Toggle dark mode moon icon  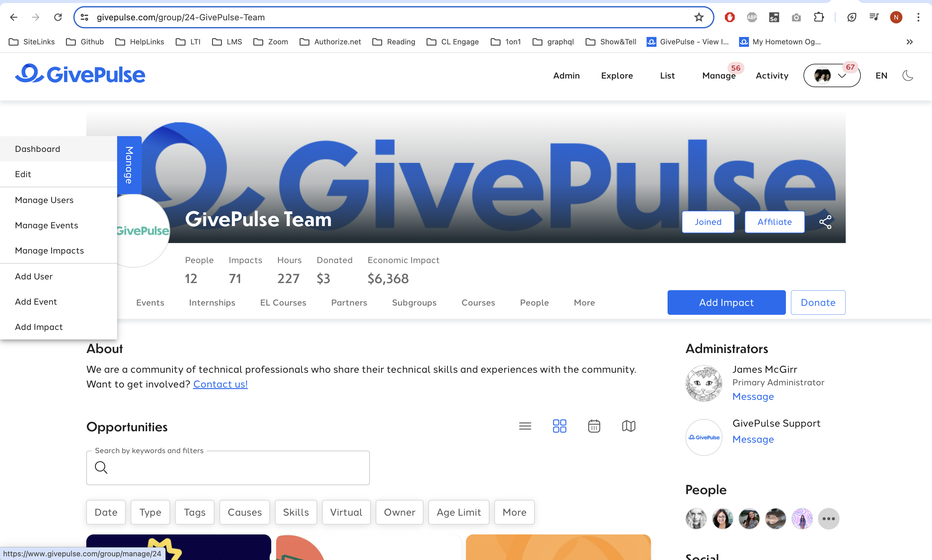pyautogui.click(x=908, y=75)
